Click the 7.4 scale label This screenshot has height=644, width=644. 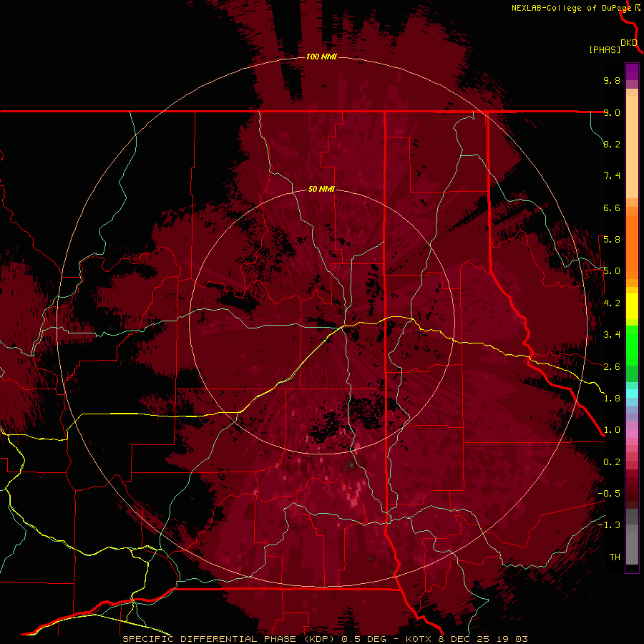click(x=612, y=176)
